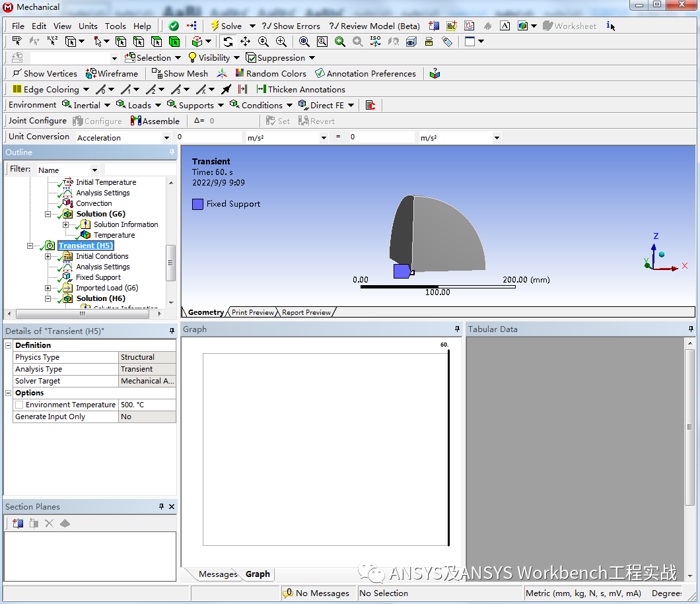The image size is (700, 604).
Task: Switch to the Messages tab
Action: (x=218, y=574)
